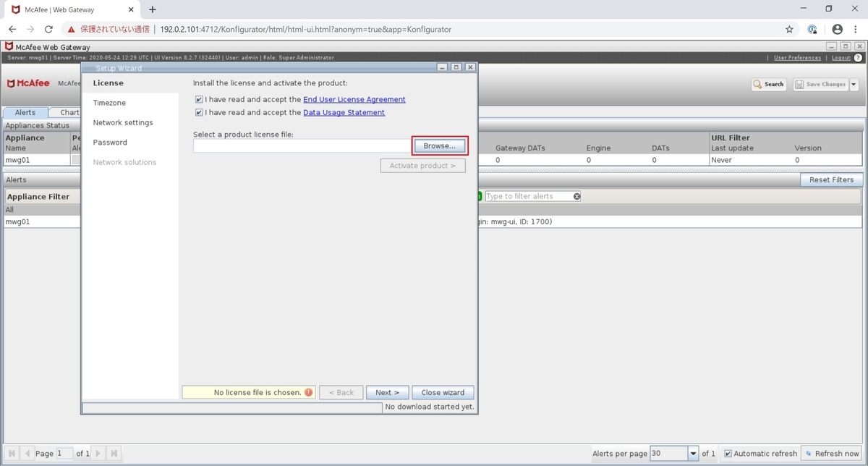The height and width of the screenshot is (466, 868).
Task: Click the orange warning icon beside license message
Action: [x=309, y=392]
